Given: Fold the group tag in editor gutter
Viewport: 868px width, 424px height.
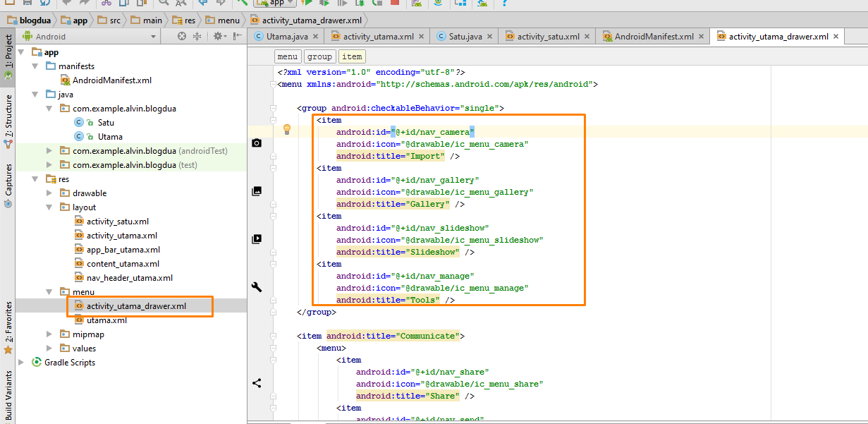Looking at the screenshot, I should coord(274,108).
